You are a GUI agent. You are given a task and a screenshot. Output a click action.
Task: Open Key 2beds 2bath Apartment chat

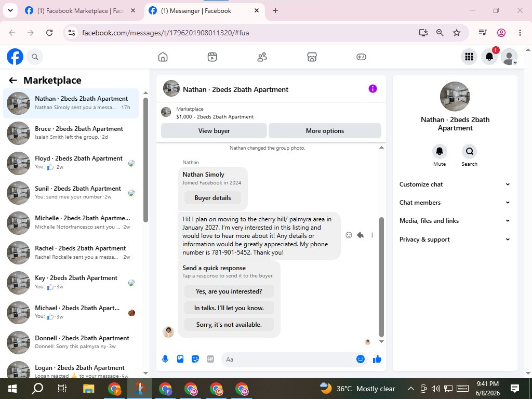pyautogui.click(x=71, y=282)
